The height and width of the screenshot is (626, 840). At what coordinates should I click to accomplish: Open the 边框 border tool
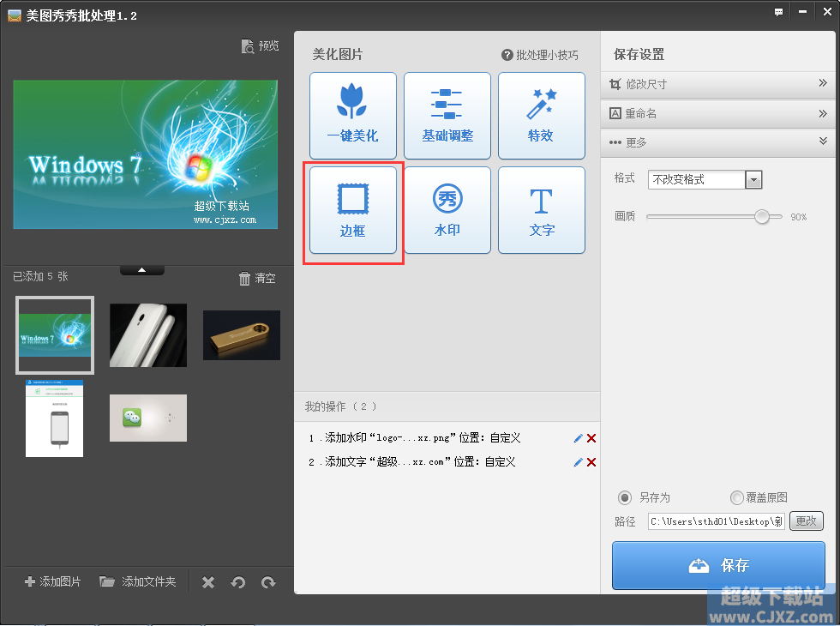click(353, 210)
